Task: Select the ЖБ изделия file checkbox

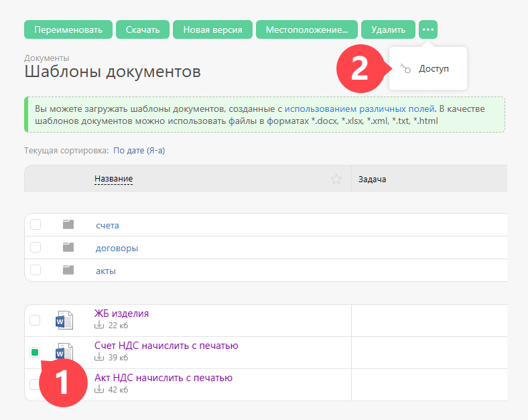Action: pos(35,320)
